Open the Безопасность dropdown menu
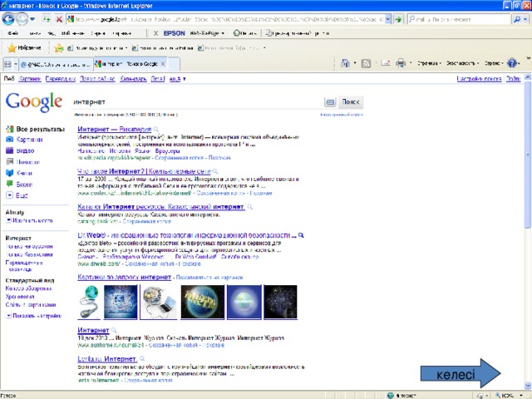Viewport: 532px width, 399px height. [463, 63]
